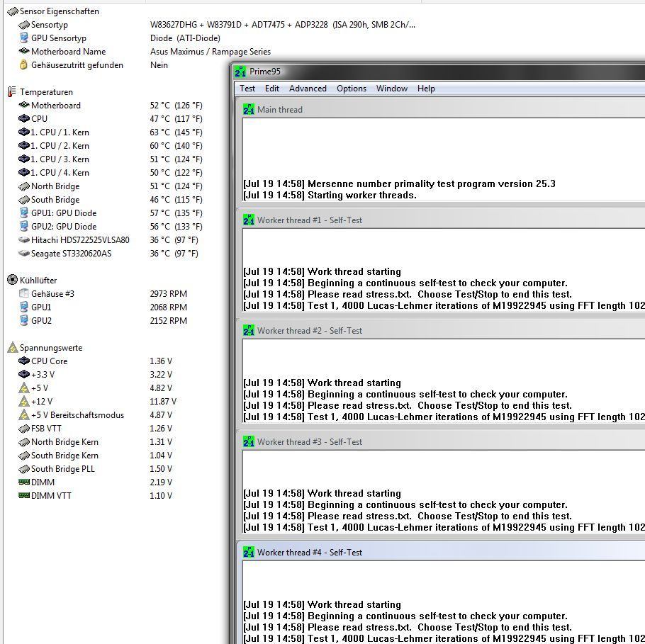
Task: Select the GPU1 fan row
Action: [x=103, y=307]
